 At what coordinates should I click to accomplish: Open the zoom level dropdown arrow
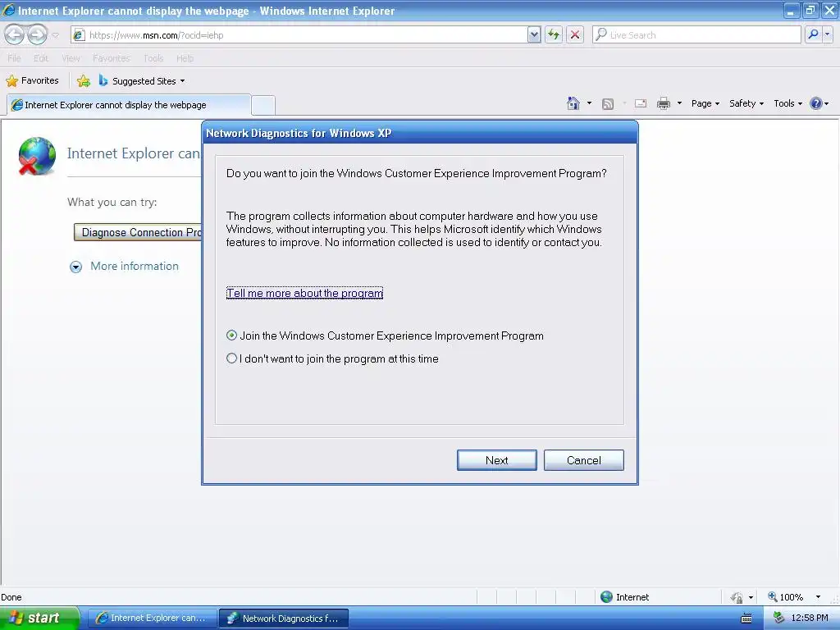point(818,597)
